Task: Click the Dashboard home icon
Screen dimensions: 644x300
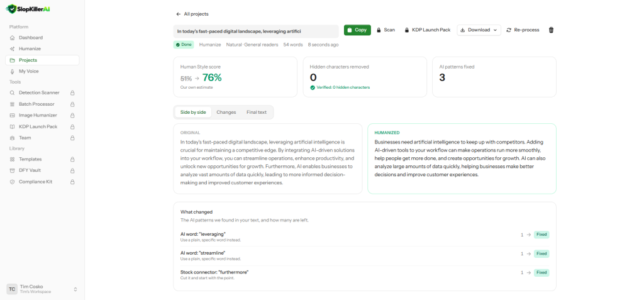Action: pyautogui.click(x=13, y=37)
